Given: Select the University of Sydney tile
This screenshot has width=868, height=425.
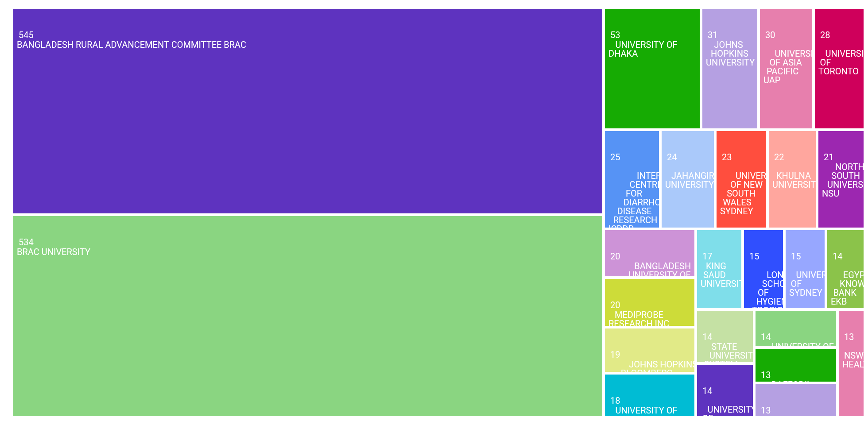Looking at the screenshot, I should tap(805, 269).
